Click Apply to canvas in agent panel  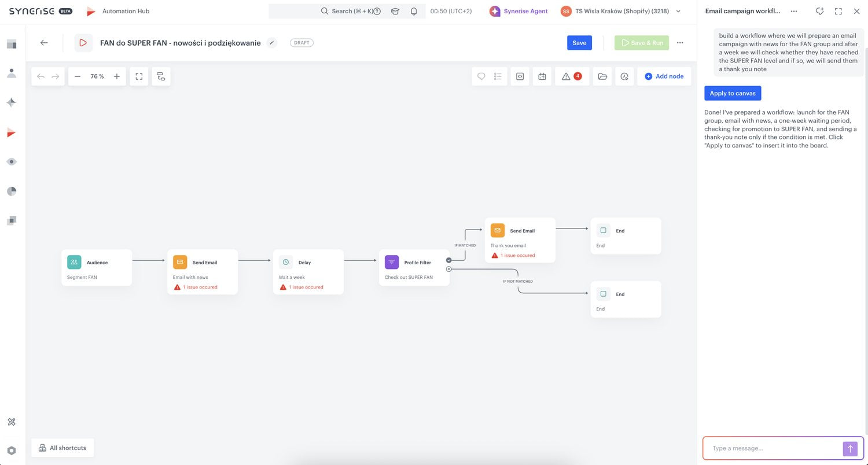(733, 93)
